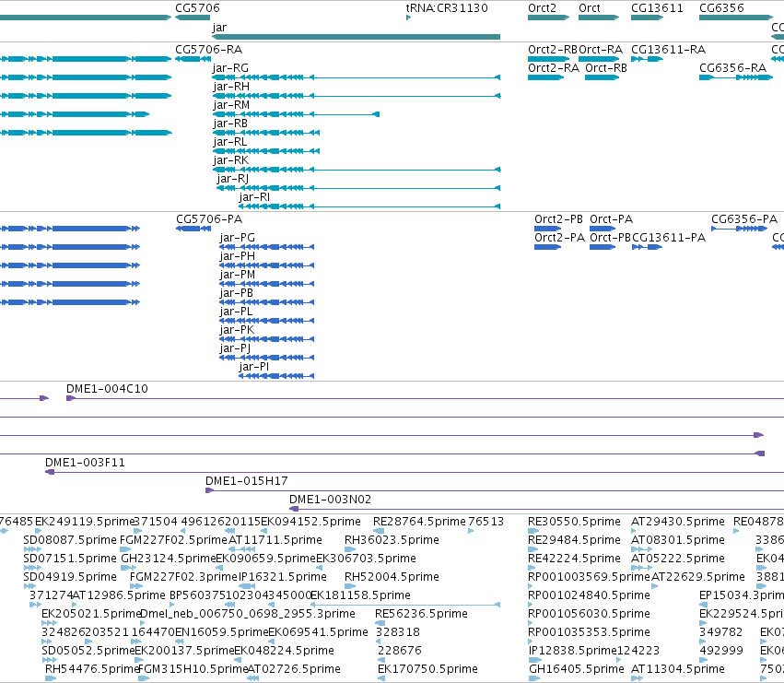Screen dimensions: 784x683
Task: Click the IP16321.5prime EST label
Action: 283,577
